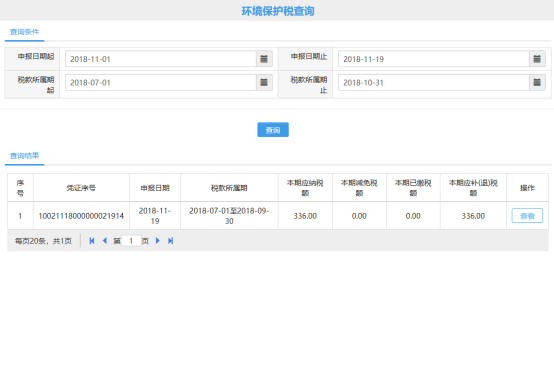Screen dimensions: 554x367
Task: Go to first page of results
Action: (x=92, y=241)
